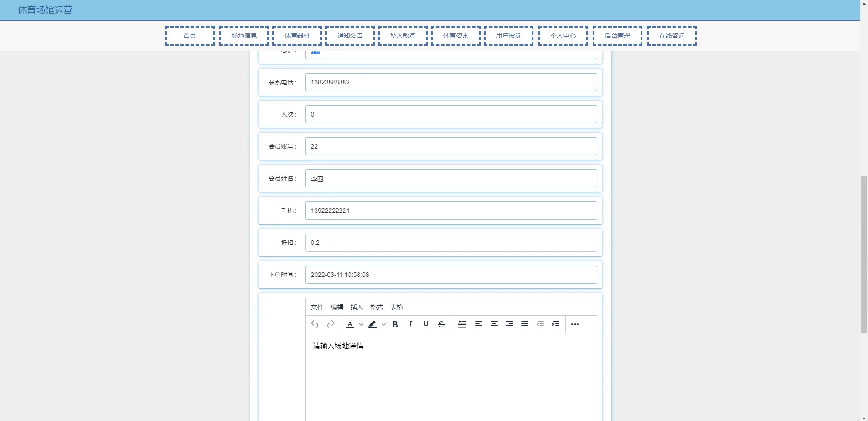Click the 会员账号 field label
Viewport: 868px width, 421px height.
[282, 146]
